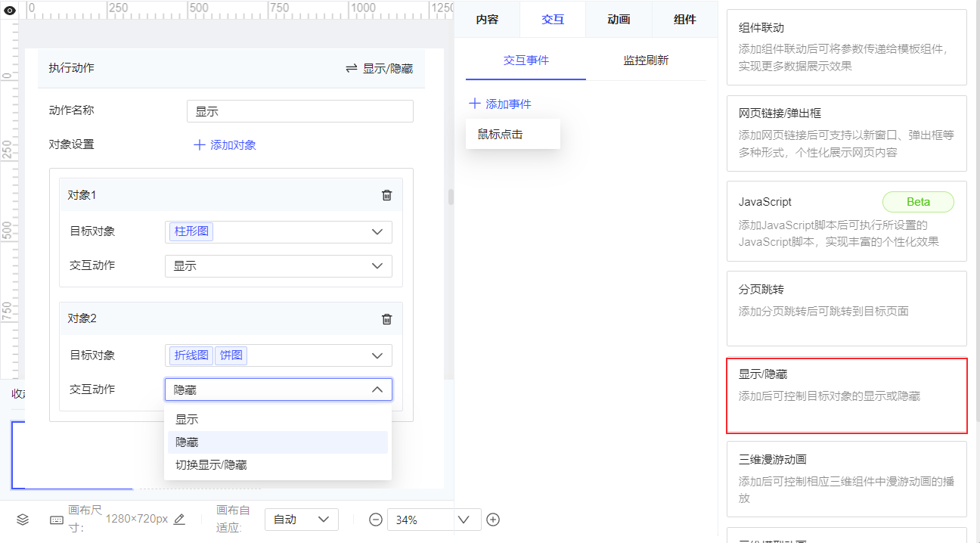Open the 交互动作 dropdown showing 显示 in 对象1
This screenshot has height=543, width=980.
click(x=278, y=266)
